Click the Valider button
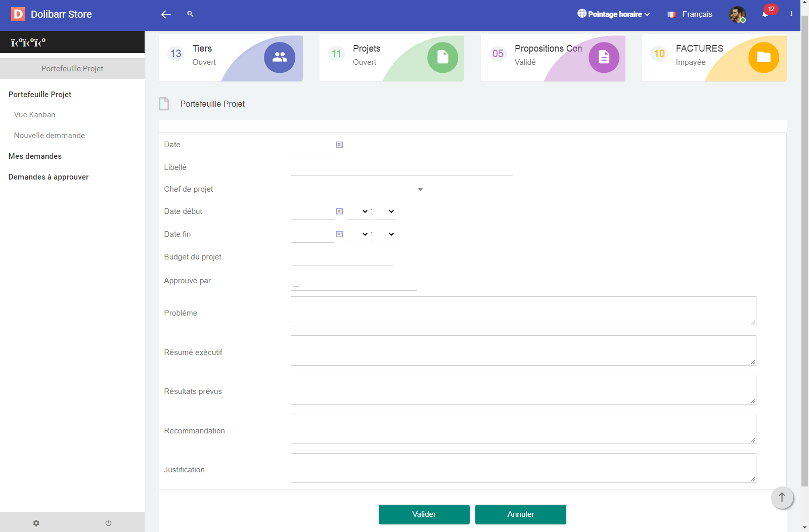 tap(424, 514)
